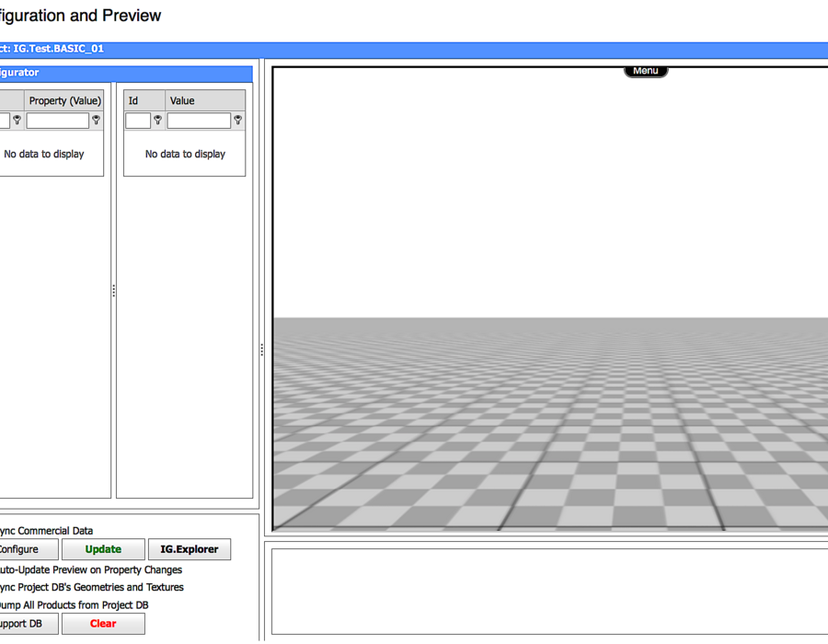Click the splitter handle beside the 3D preview
The image size is (828, 644).
click(261, 350)
